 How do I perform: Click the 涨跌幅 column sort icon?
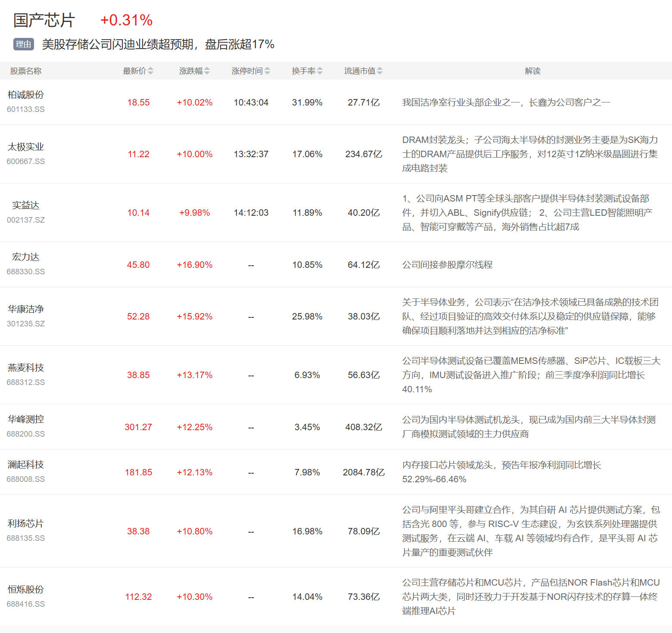tap(207, 71)
